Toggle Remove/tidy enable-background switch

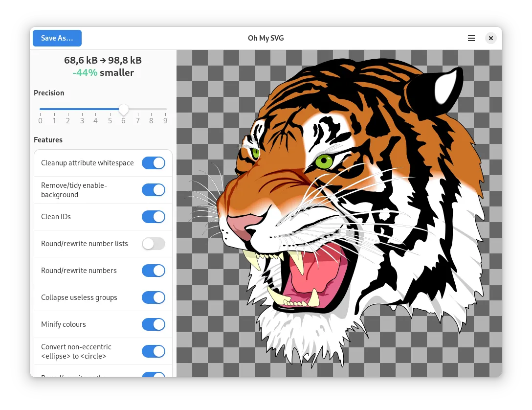tap(154, 190)
